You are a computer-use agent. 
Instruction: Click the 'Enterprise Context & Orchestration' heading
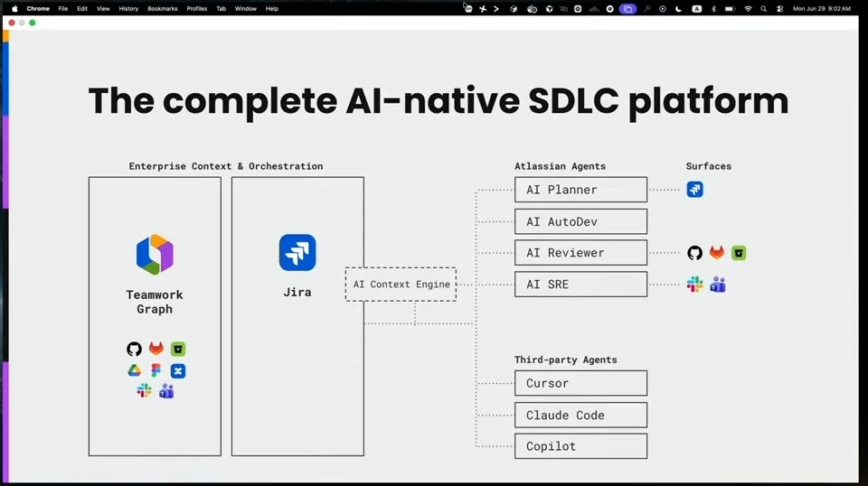pos(226,166)
